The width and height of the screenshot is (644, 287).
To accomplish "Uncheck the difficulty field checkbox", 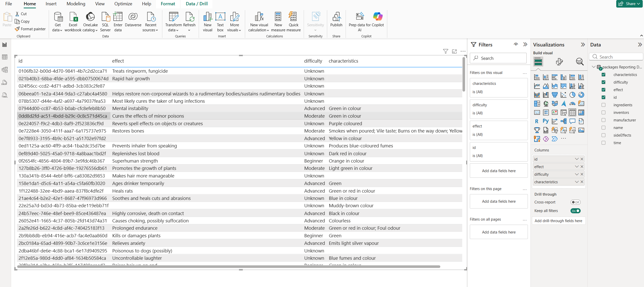I will pos(603,82).
